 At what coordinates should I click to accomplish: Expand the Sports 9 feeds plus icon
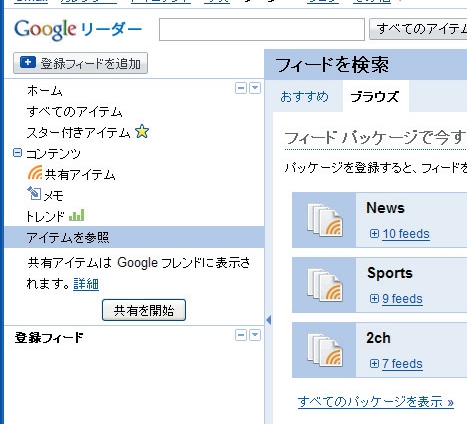pyautogui.click(x=374, y=299)
